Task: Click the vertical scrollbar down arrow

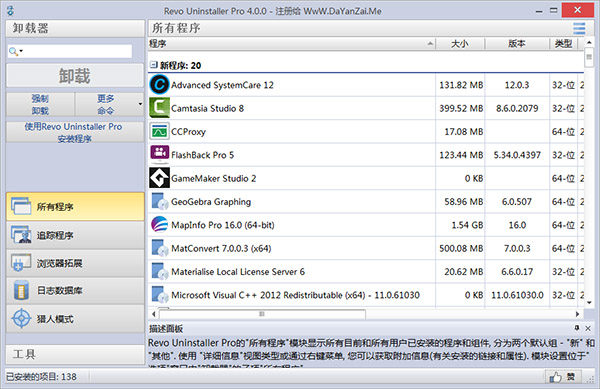Action: coord(589,303)
